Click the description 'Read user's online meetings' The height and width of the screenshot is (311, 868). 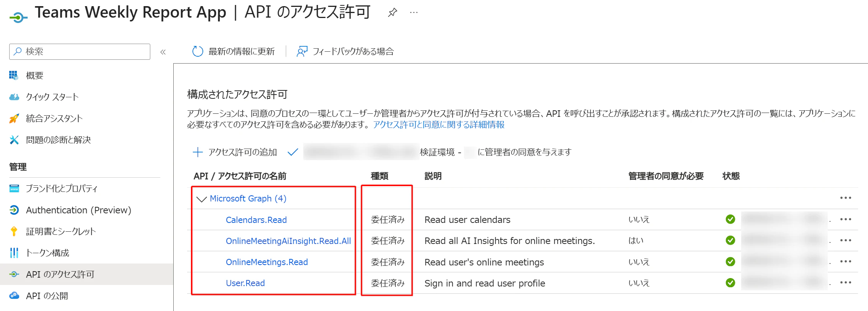[484, 262]
